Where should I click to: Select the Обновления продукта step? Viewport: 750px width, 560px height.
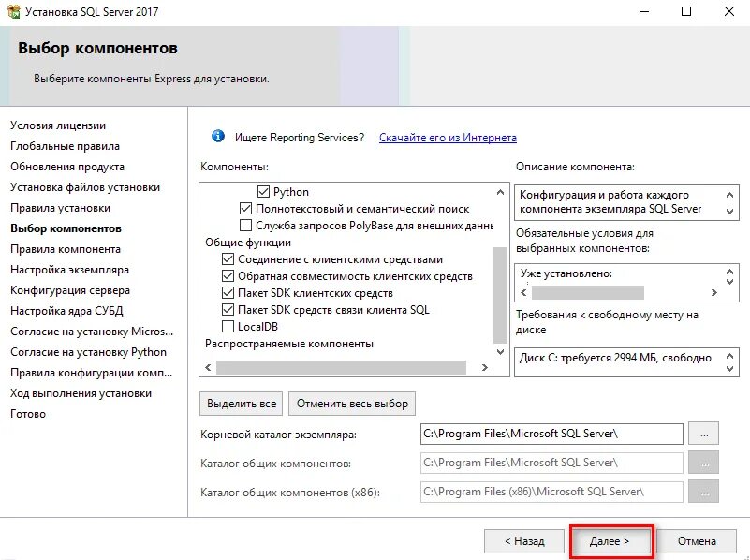(67, 167)
